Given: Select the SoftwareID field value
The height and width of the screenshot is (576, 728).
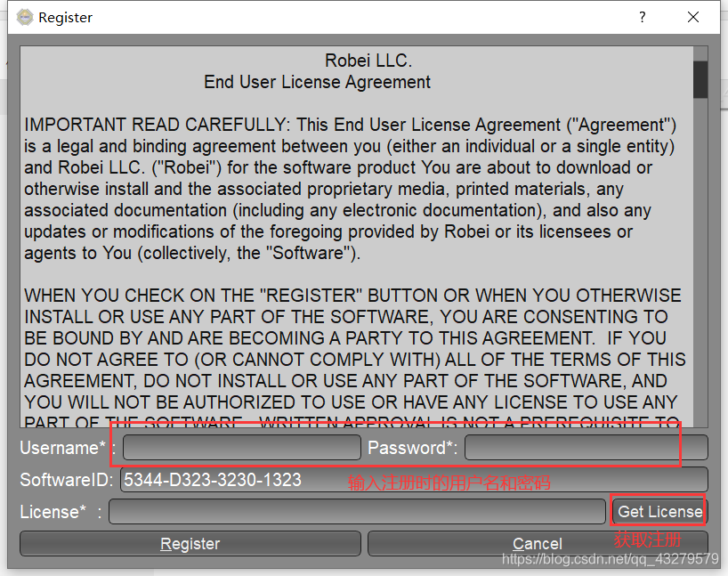Looking at the screenshot, I should coord(414,479).
